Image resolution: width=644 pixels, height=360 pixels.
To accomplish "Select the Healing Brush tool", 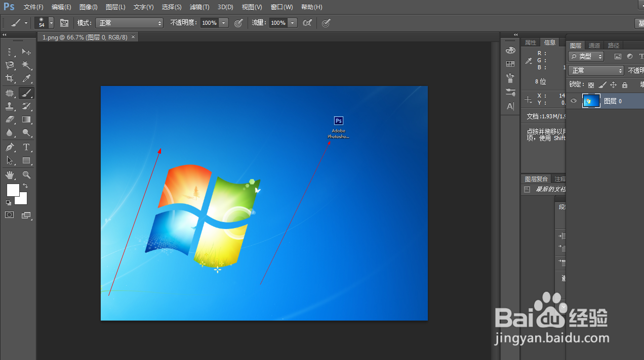I will coord(10,93).
